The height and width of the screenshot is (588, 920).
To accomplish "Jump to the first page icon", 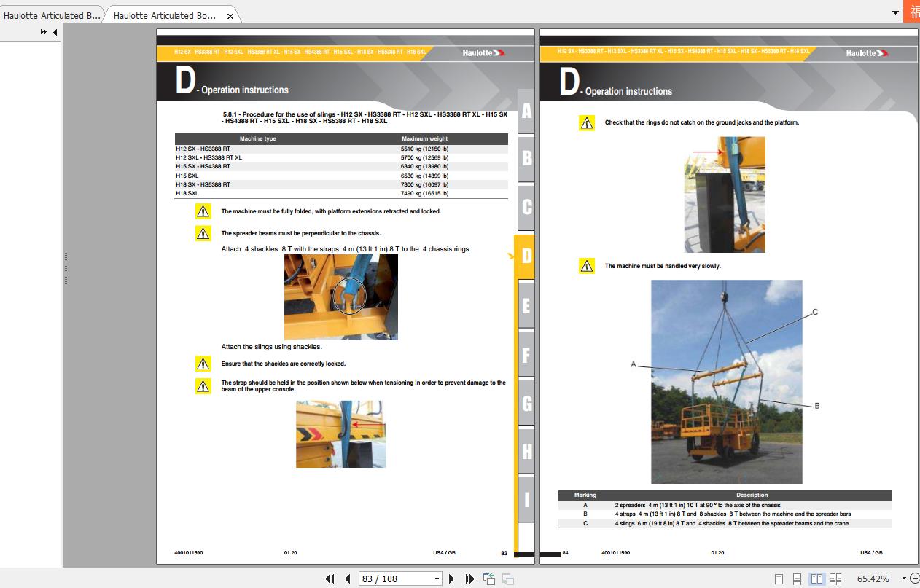I will [x=330, y=579].
